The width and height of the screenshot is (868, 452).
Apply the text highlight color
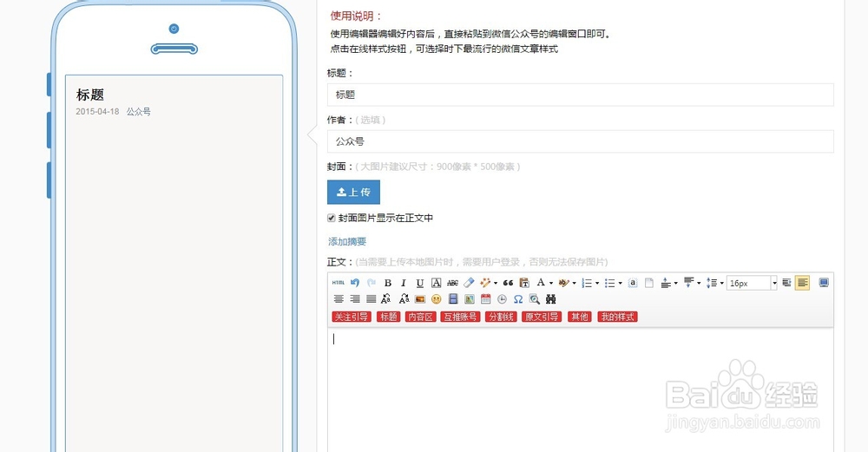pos(564,283)
